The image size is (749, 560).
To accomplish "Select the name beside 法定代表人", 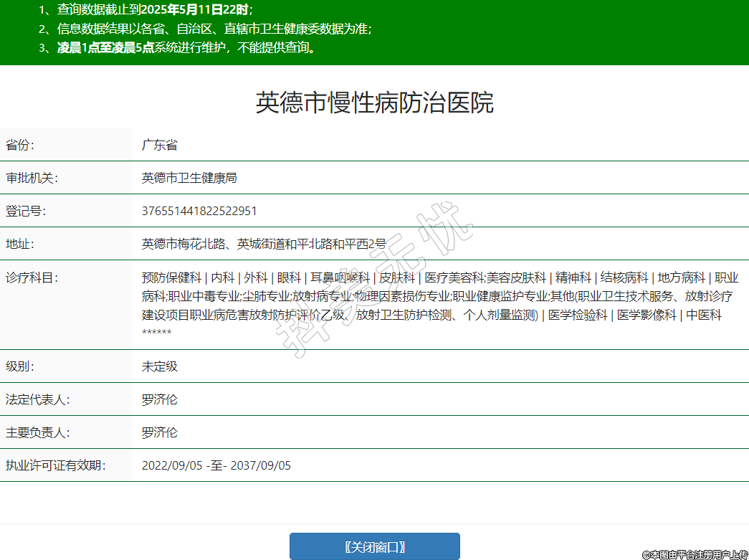I will point(159,399).
